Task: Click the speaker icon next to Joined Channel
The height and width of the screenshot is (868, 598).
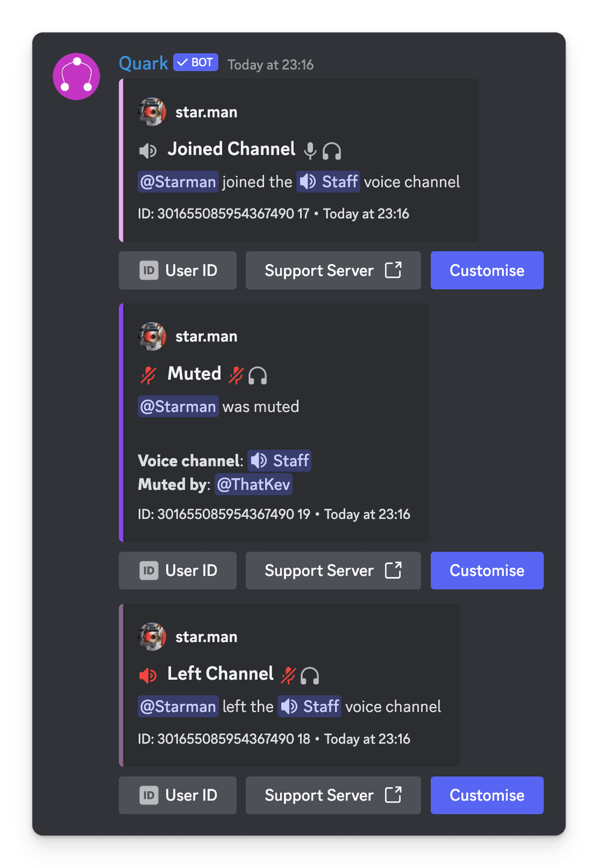Action: (x=148, y=149)
